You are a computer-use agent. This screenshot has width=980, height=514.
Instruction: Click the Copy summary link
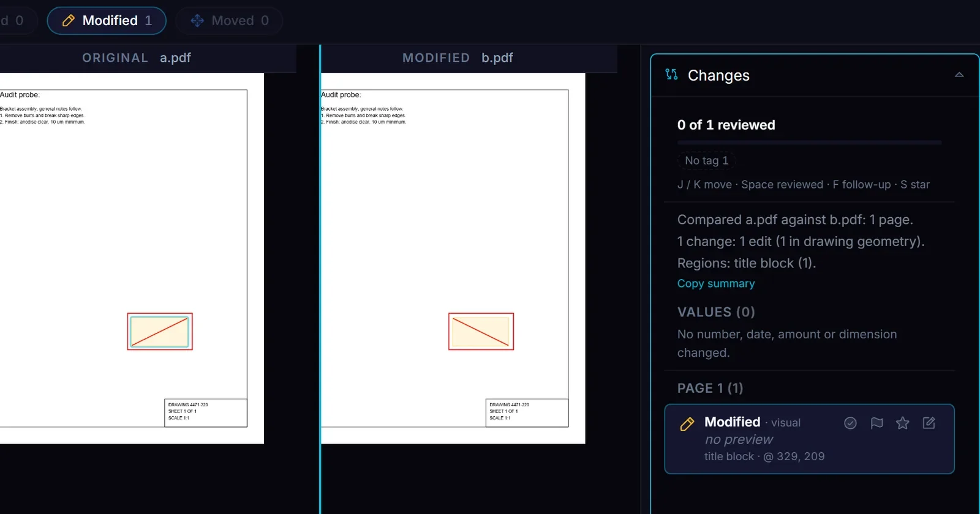(716, 284)
